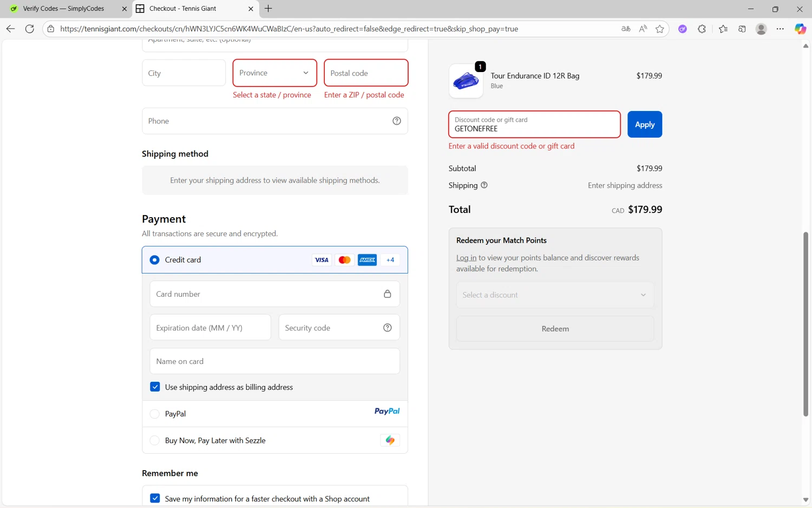The height and width of the screenshot is (508, 812).
Task: Click the translate page icon
Action: click(x=626, y=29)
